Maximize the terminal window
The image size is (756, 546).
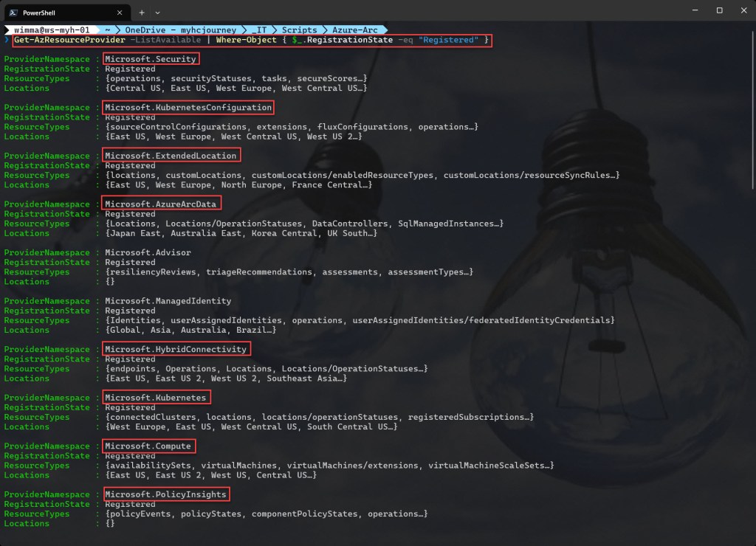click(x=719, y=10)
